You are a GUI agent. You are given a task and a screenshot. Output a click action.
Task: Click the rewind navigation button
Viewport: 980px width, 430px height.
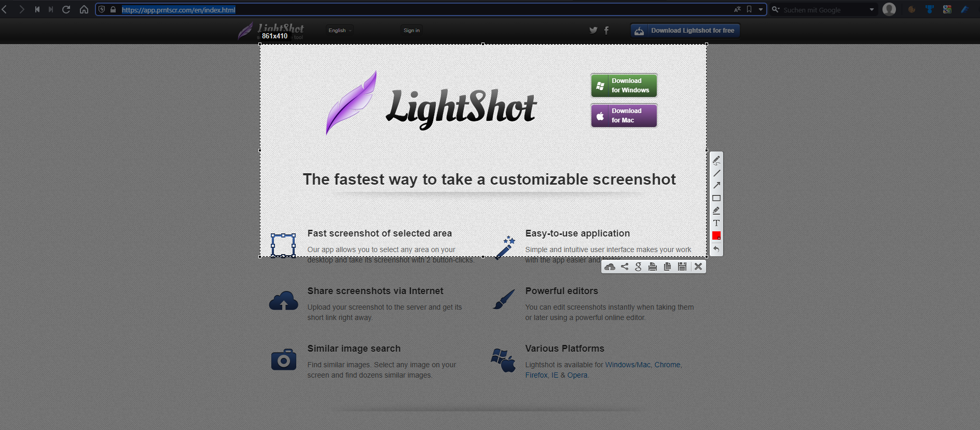37,9
